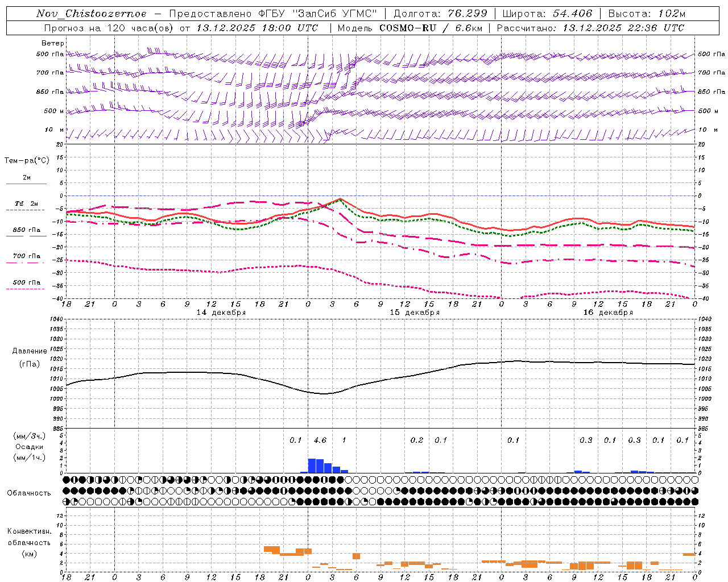Screen dimensions: 728x582
Task: Click the '0.2' three-hour precipitation value
Action: coord(417,440)
